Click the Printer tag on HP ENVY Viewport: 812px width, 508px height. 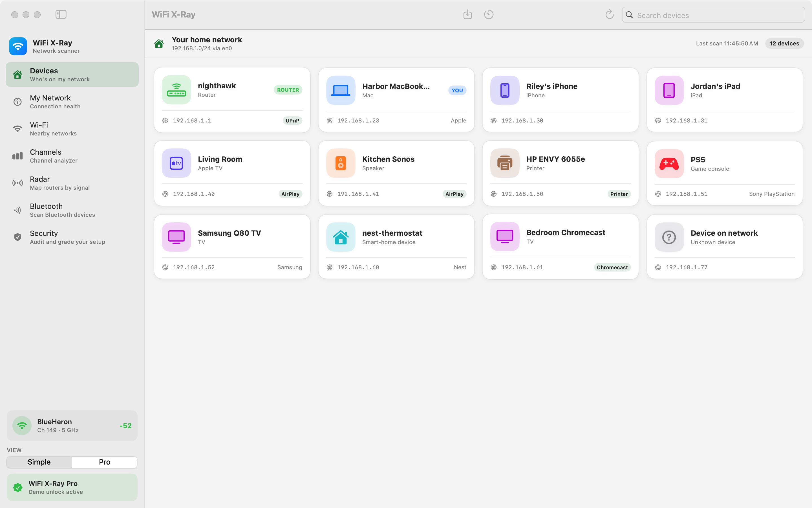(619, 194)
